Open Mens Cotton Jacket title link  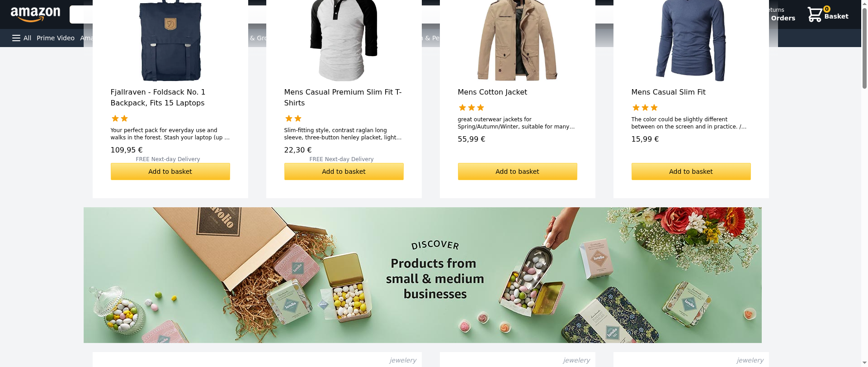tap(492, 92)
